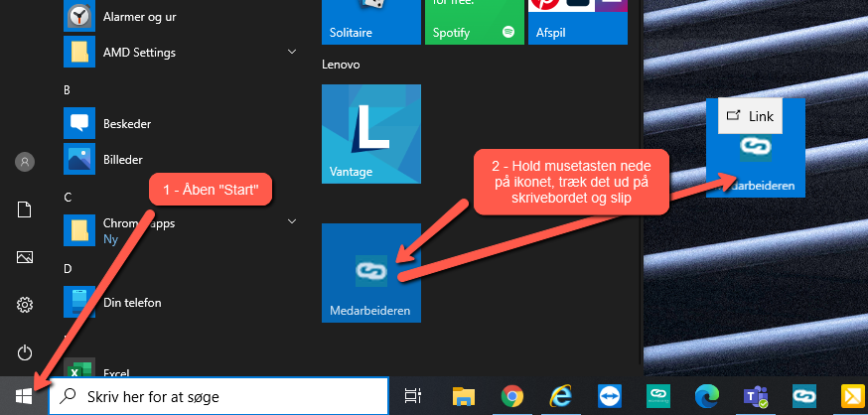The width and height of the screenshot is (868, 415).
Task: Open Excel from the app list
Action: [x=183, y=369]
